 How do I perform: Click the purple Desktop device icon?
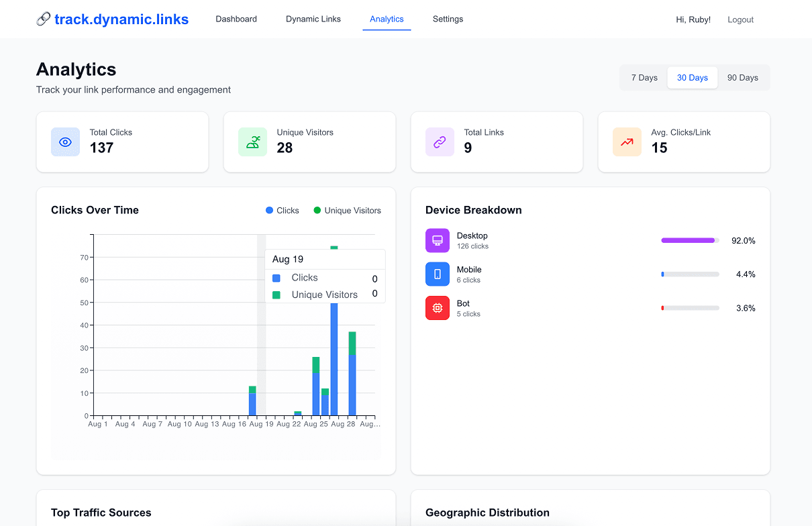point(438,240)
